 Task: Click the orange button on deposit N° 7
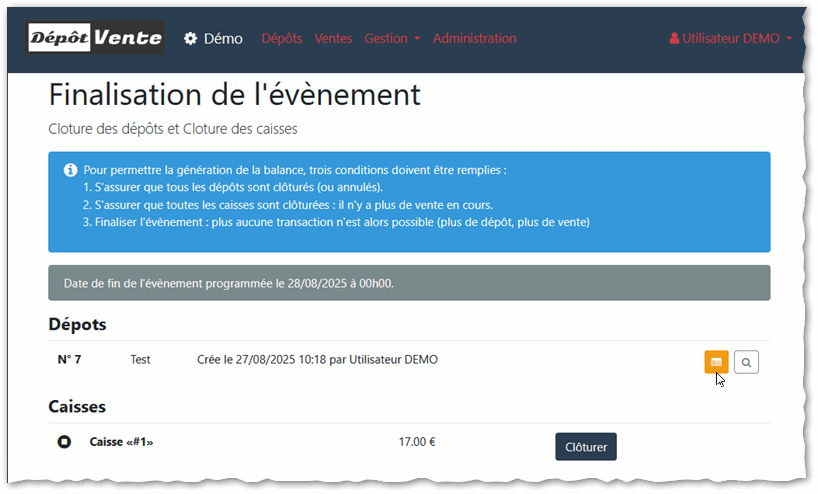tap(716, 362)
